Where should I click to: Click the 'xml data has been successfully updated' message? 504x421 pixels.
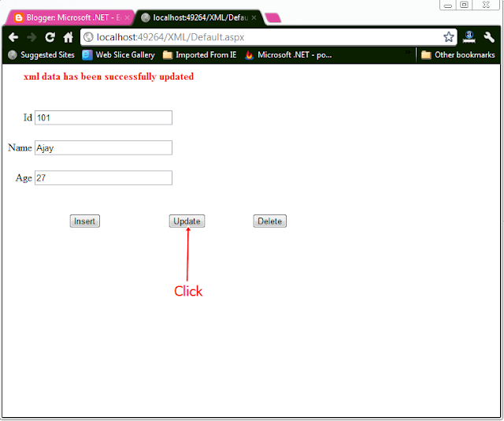pyautogui.click(x=109, y=77)
